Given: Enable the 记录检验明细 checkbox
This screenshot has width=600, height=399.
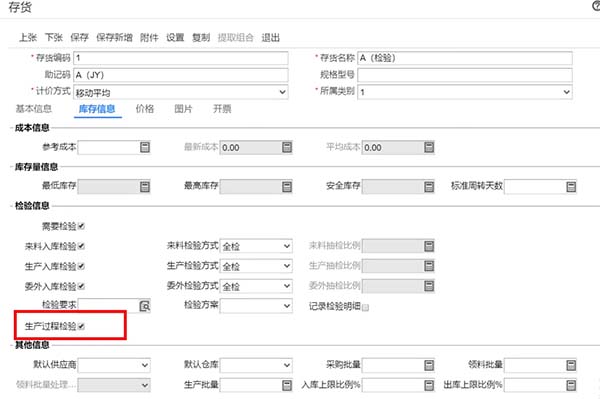Looking at the screenshot, I should (x=365, y=307).
